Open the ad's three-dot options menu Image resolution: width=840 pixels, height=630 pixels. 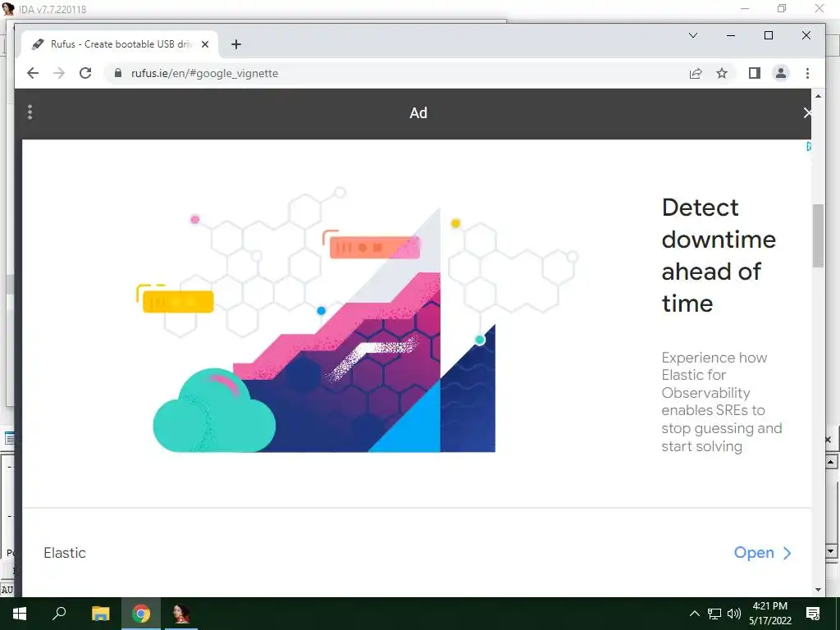click(30, 112)
